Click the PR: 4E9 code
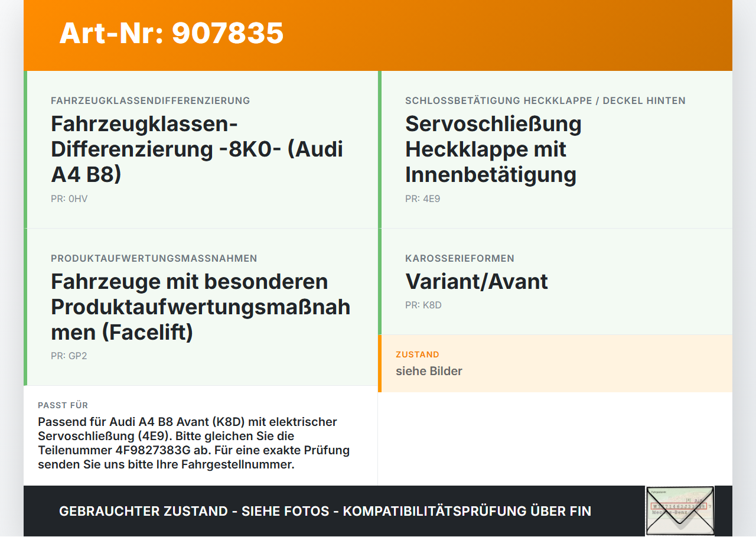This screenshot has height=537, width=756. pos(423,199)
